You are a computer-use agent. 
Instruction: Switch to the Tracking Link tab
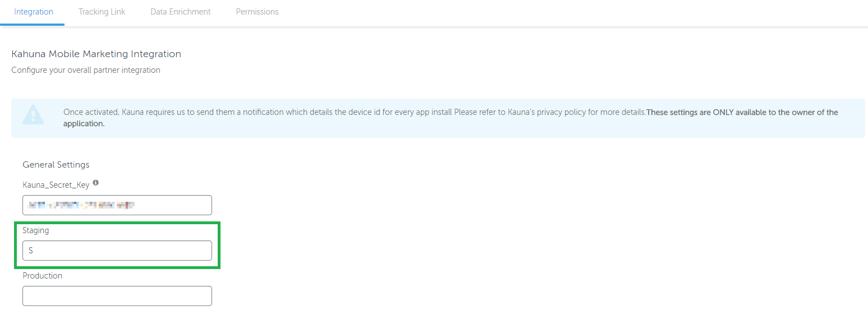(102, 12)
